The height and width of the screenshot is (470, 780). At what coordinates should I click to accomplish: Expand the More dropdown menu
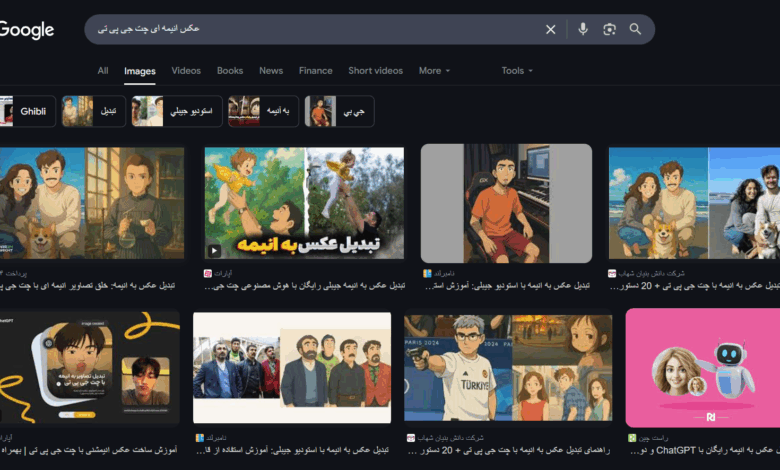[x=434, y=71]
